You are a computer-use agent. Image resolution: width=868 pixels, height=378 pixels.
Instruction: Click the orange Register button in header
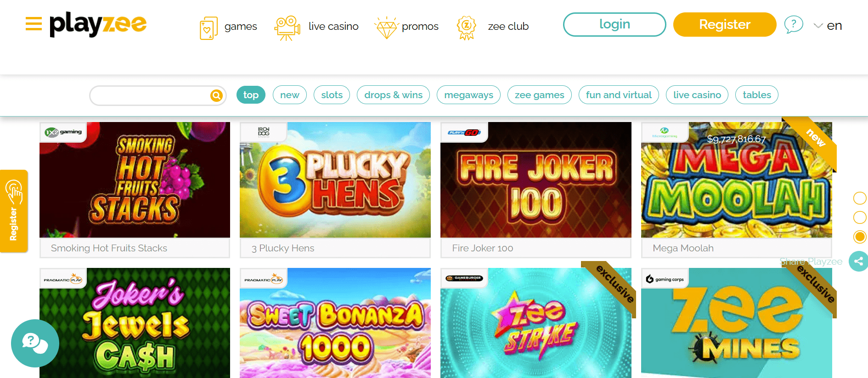click(x=725, y=24)
